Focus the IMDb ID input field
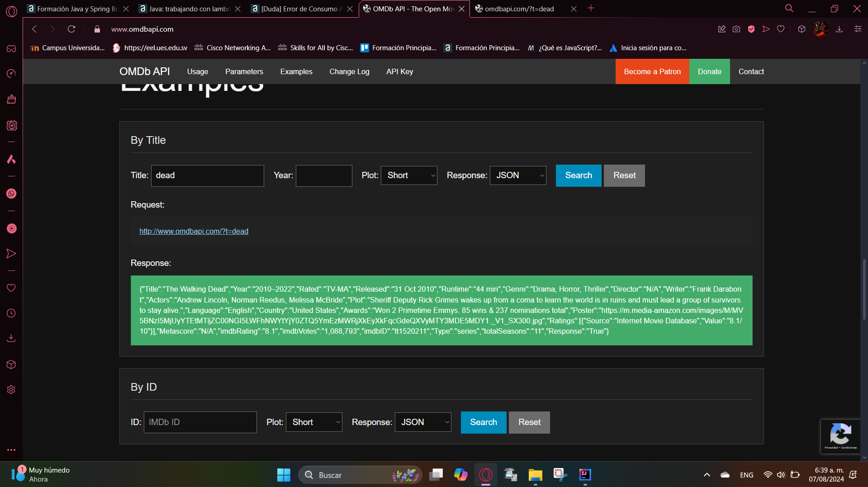868x487 pixels. (x=200, y=422)
